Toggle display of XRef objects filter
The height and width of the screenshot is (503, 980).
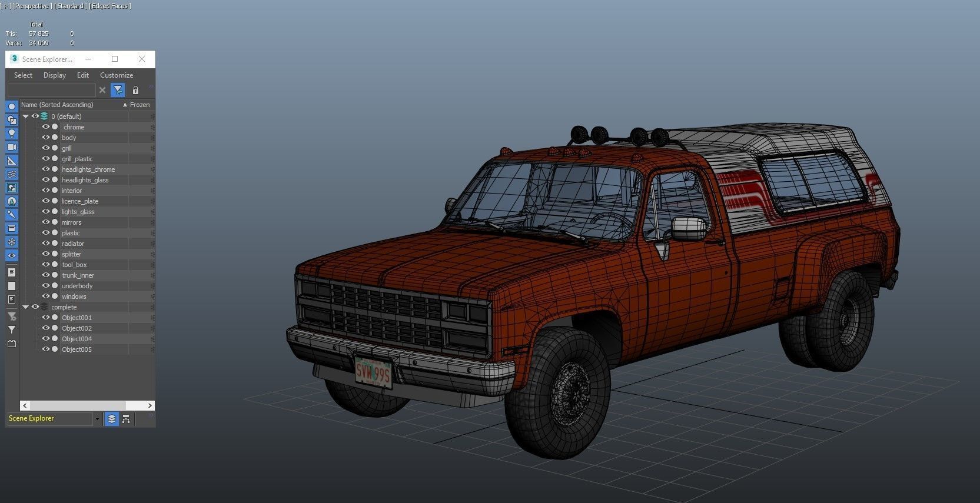coord(12,201)
